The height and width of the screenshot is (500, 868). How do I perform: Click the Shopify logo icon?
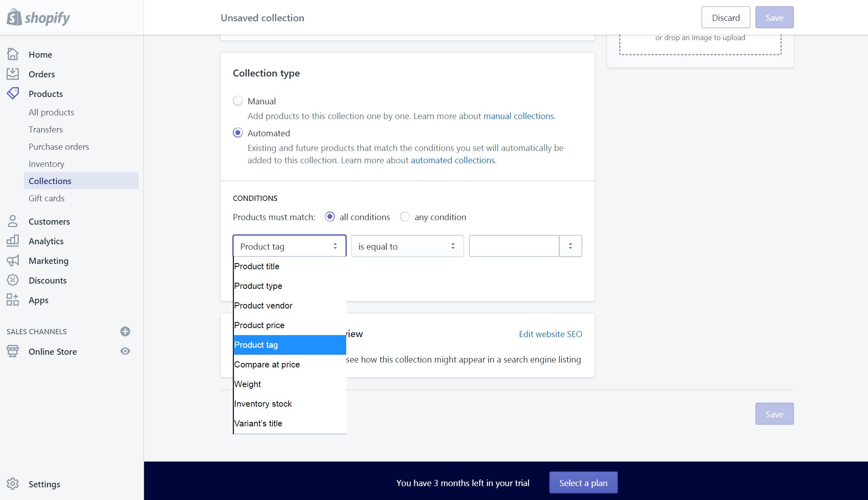(x=14, y=18)
